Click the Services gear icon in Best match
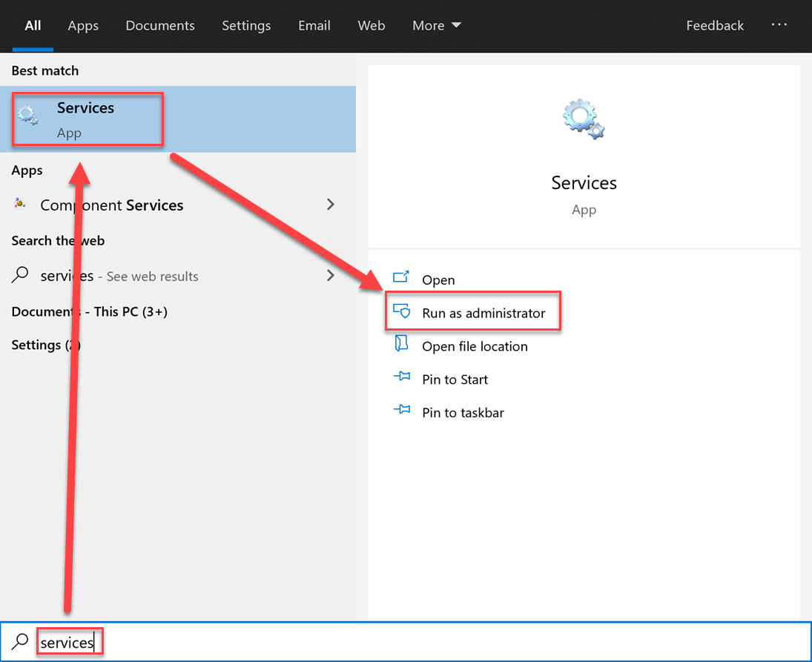812x662 pixels. [x=28, y=115]
